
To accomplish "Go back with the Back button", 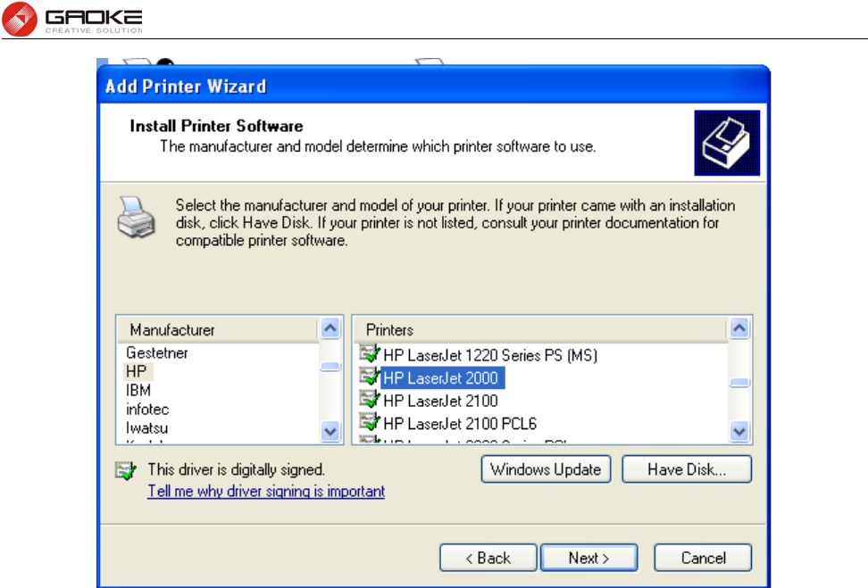I will [488, 558].
